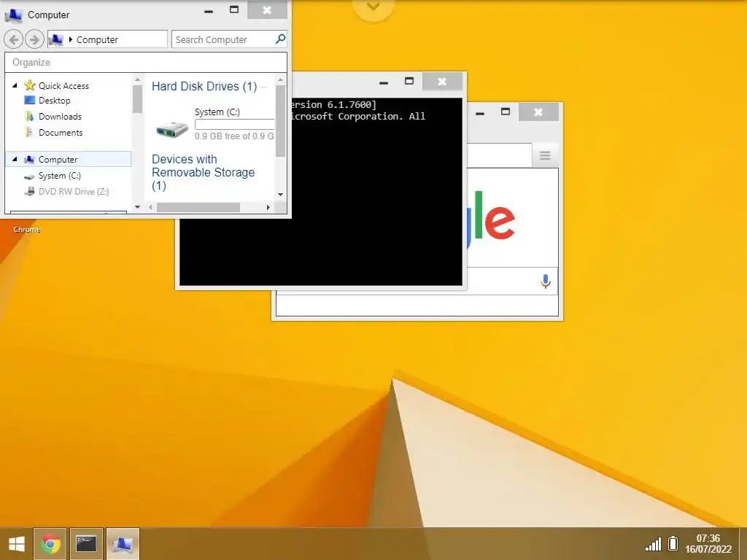Screen dimensions: 747x560
Task: Open the Windows Start button
Action: [17, 544]
